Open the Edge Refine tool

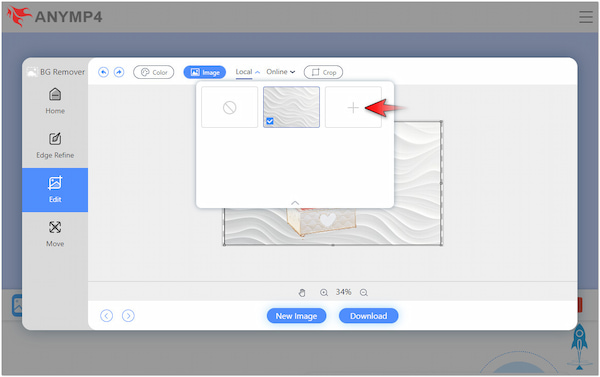click(x=55, y=145)
